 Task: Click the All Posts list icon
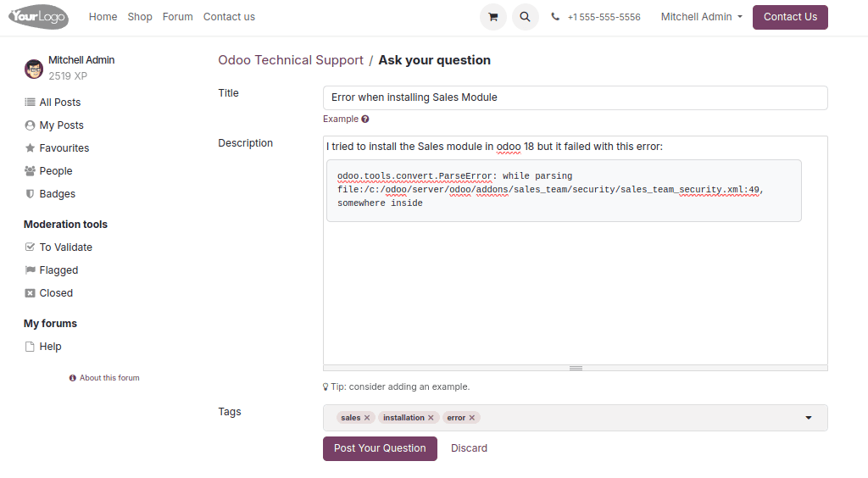coord(30,102)
